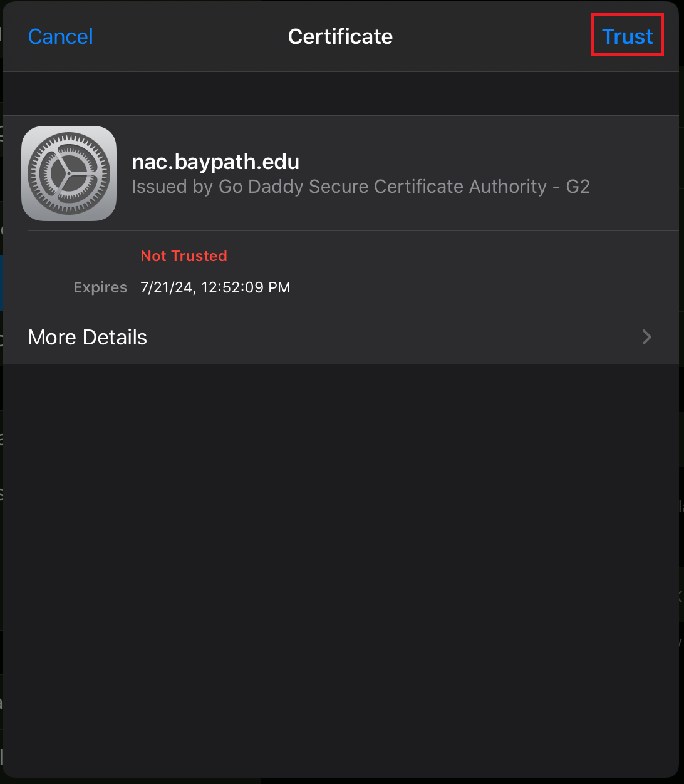Click the dark band above certificate card
This screenshot has height=784, width=684.
point(341,93)
